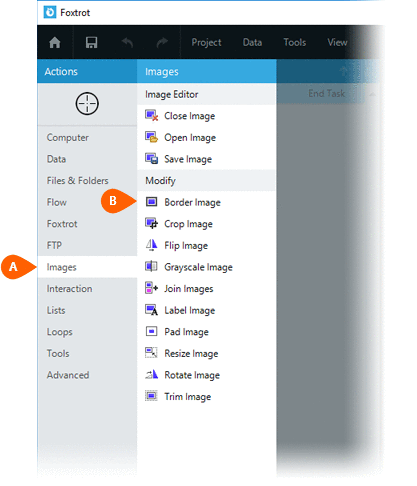Click the Resize Image icon
The height and width of the screenshot is (486, 417).
(151, 353)
